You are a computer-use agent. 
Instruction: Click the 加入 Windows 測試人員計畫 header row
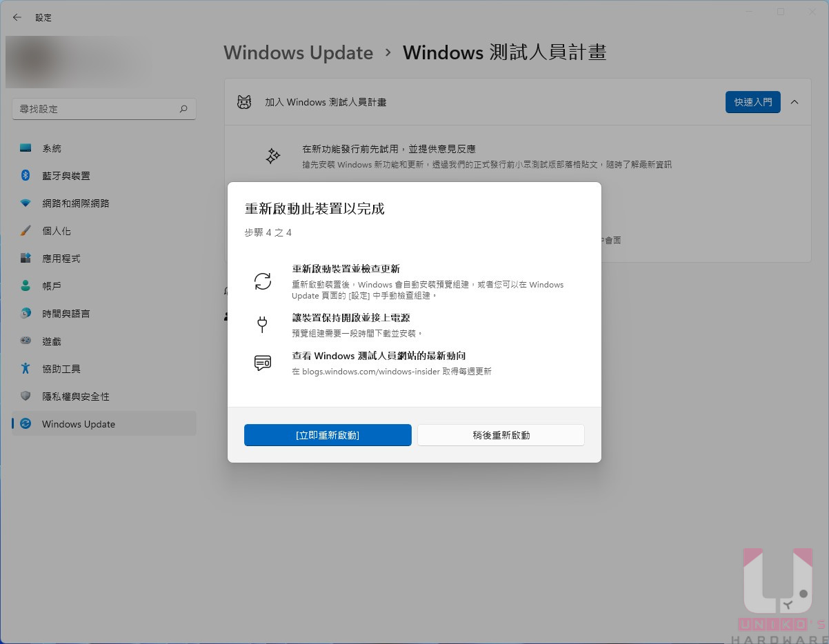(517, 102)
